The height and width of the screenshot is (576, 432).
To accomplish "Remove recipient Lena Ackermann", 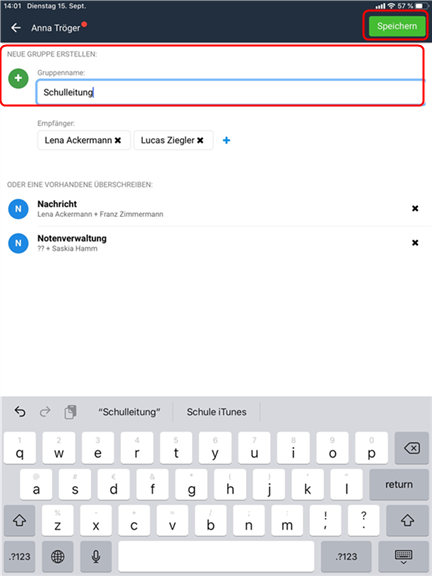I will (118, 140).
